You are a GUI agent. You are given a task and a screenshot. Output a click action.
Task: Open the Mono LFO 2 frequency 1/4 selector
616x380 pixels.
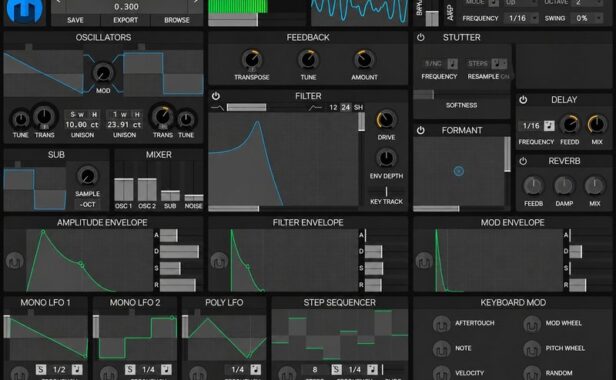point(148,369)
